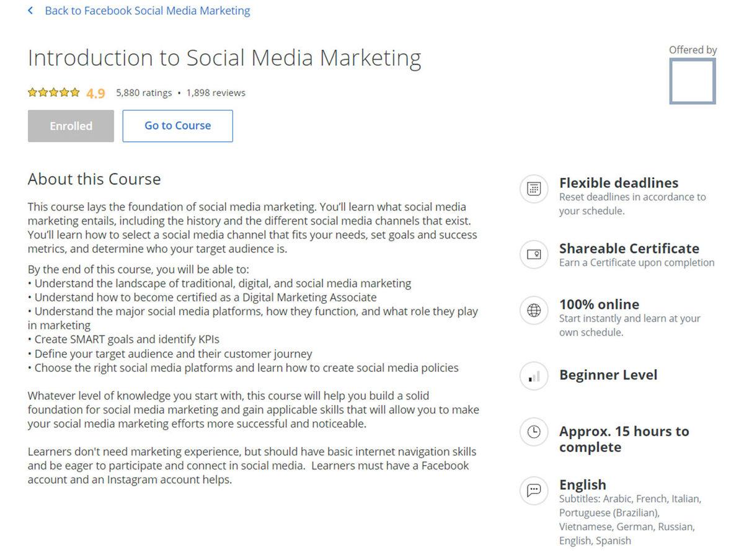
Task: Open Back to Facebook Social Media Marketing link
Action: point(147,11)
